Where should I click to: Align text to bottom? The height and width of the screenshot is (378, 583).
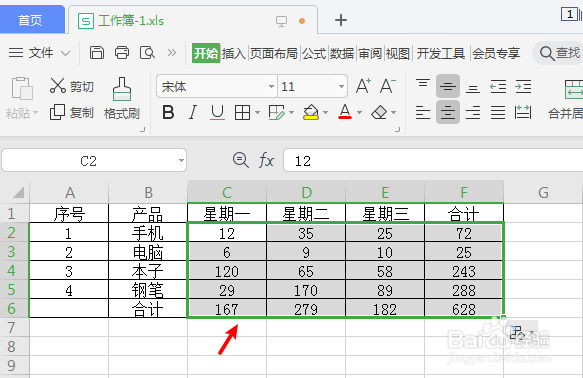[x=473, y=88]
